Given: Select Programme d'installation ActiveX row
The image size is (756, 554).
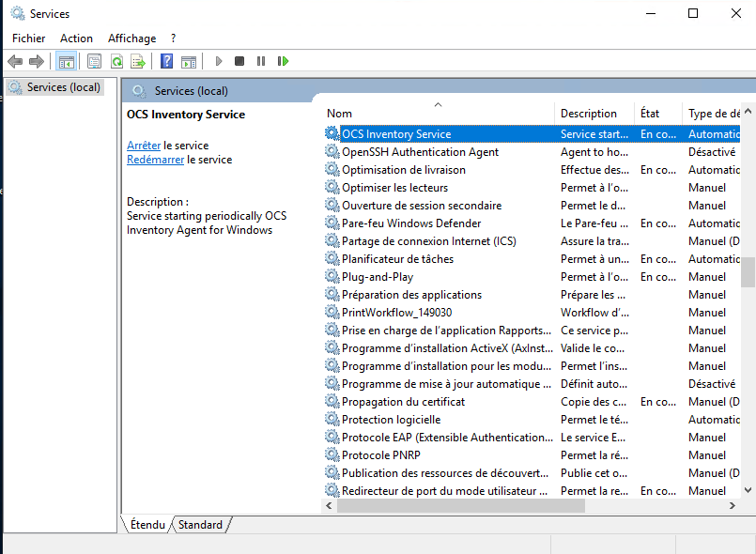Looking at the screenshot, I should coord(532,347).
